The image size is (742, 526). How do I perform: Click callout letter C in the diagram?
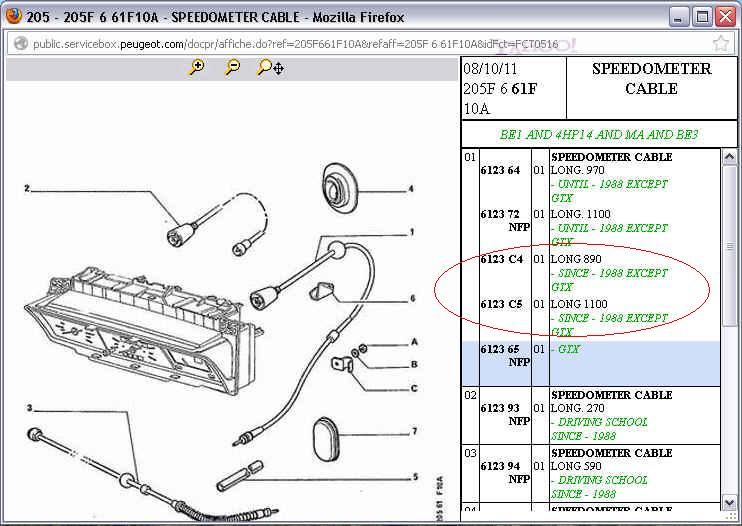coord(414,388)
